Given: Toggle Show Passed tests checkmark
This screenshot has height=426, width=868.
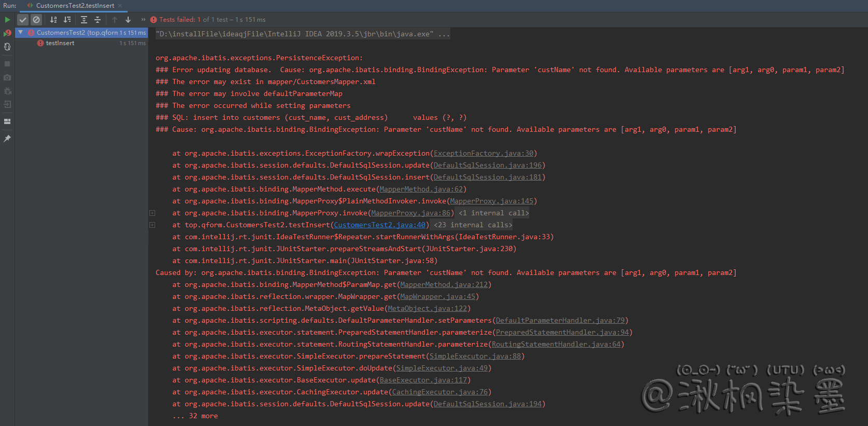Looking at the screenshot, I should point(23,20).
